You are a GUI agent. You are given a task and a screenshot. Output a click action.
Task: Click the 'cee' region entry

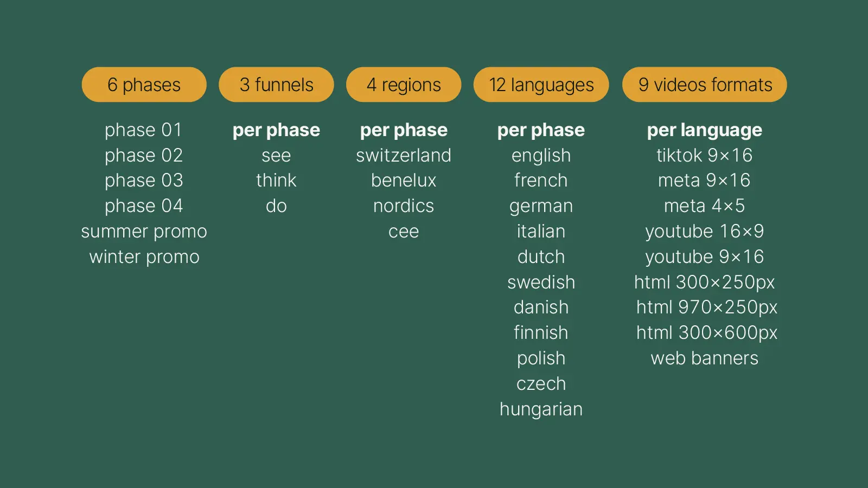click(404, 232)
